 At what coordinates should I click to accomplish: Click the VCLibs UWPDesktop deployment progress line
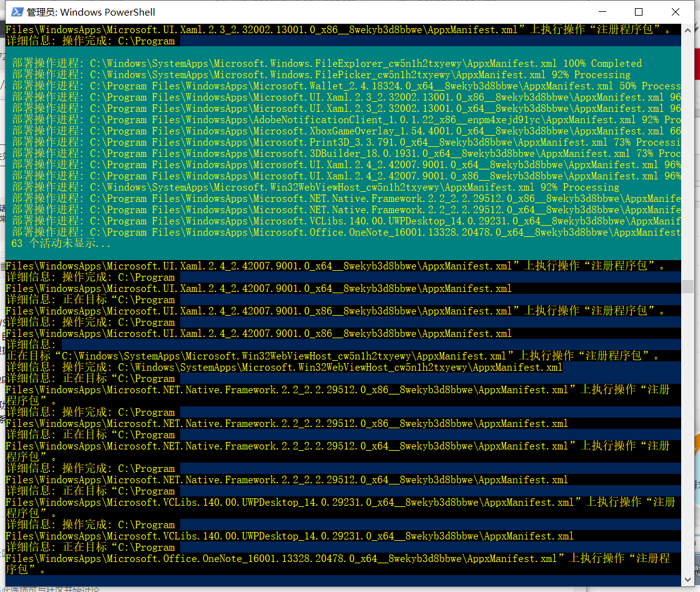point(347,221)
